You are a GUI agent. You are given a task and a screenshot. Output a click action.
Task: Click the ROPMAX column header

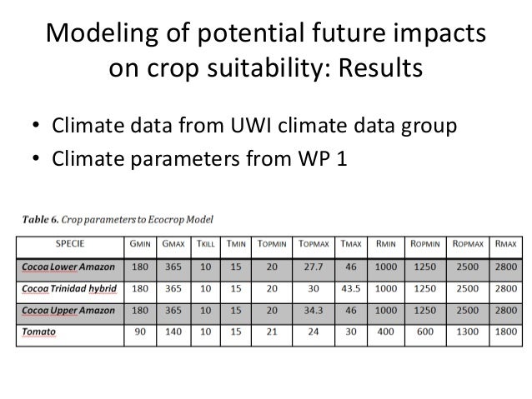coord(468,244)
